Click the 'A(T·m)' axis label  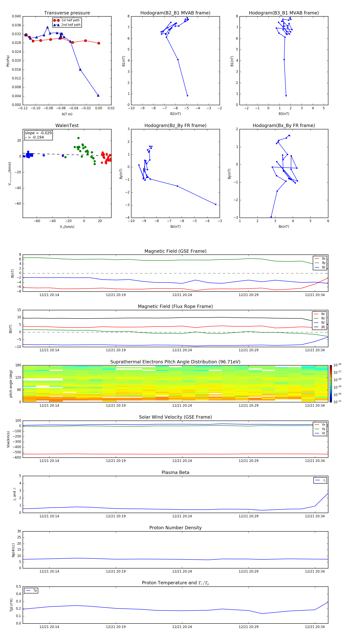pyautogui.click(x=67, y=114)
